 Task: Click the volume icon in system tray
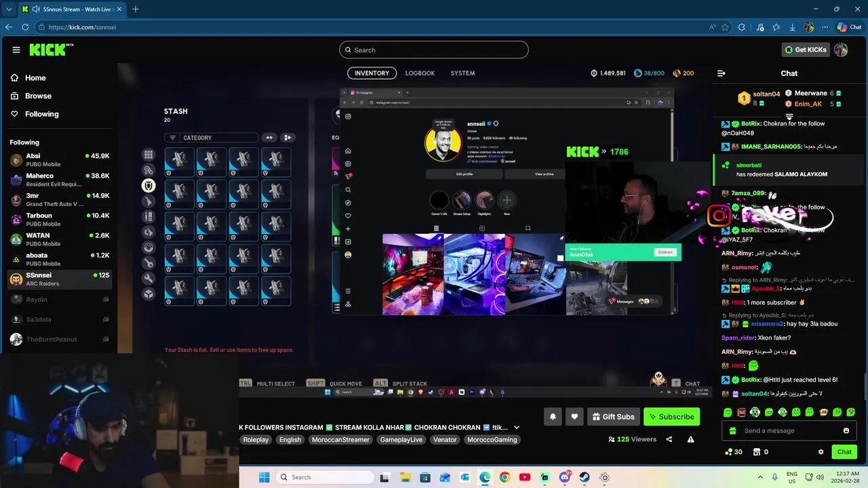tap(820, 477)
